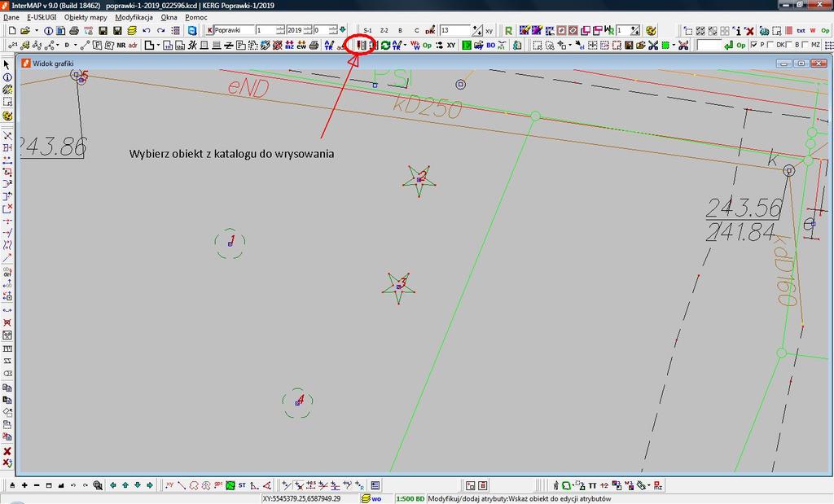Click the green Op button at top right

pyautogui.click(x=826, y=31)
